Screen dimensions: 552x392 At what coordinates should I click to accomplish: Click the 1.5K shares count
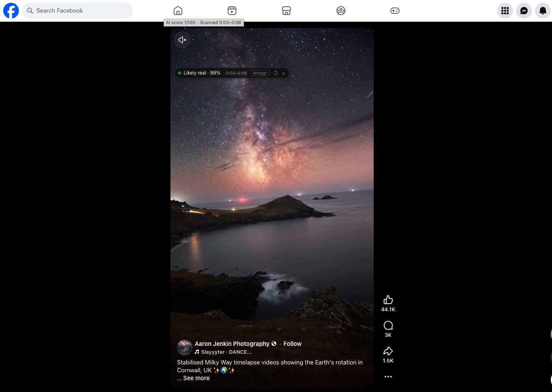point(388,361)
